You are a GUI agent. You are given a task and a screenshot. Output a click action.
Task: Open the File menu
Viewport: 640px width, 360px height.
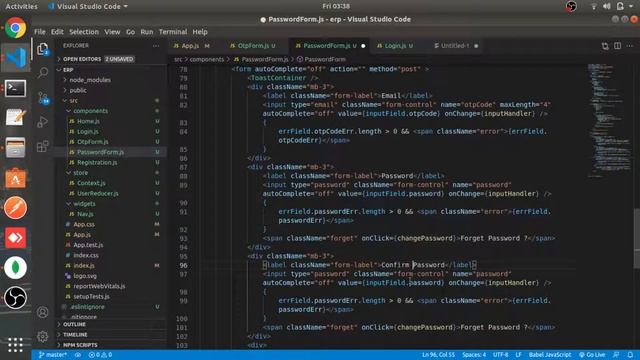pyautogui.click(x=40, y=32)
